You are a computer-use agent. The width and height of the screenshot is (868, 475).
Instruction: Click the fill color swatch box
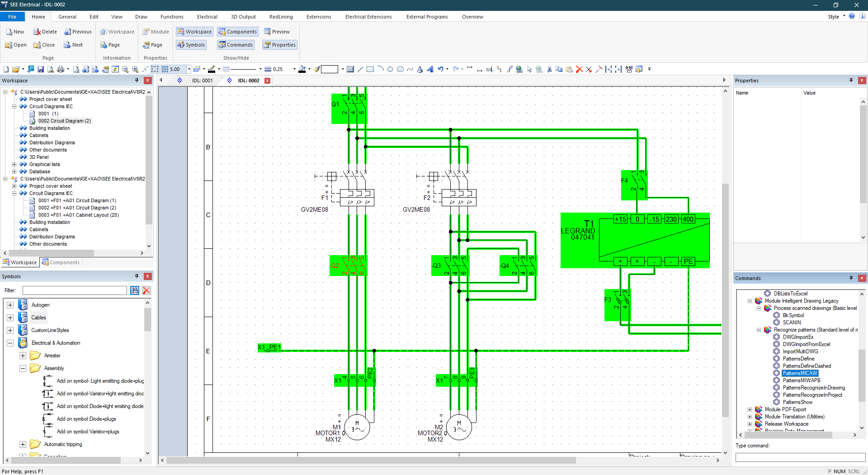coord(330,69)
